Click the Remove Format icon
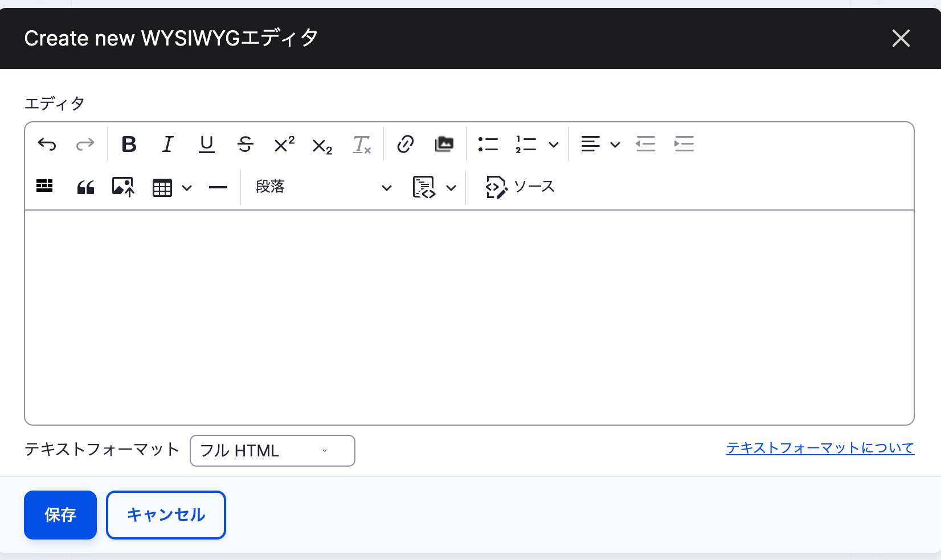Viewport: 941px width, 560px height. click(362, 145)
